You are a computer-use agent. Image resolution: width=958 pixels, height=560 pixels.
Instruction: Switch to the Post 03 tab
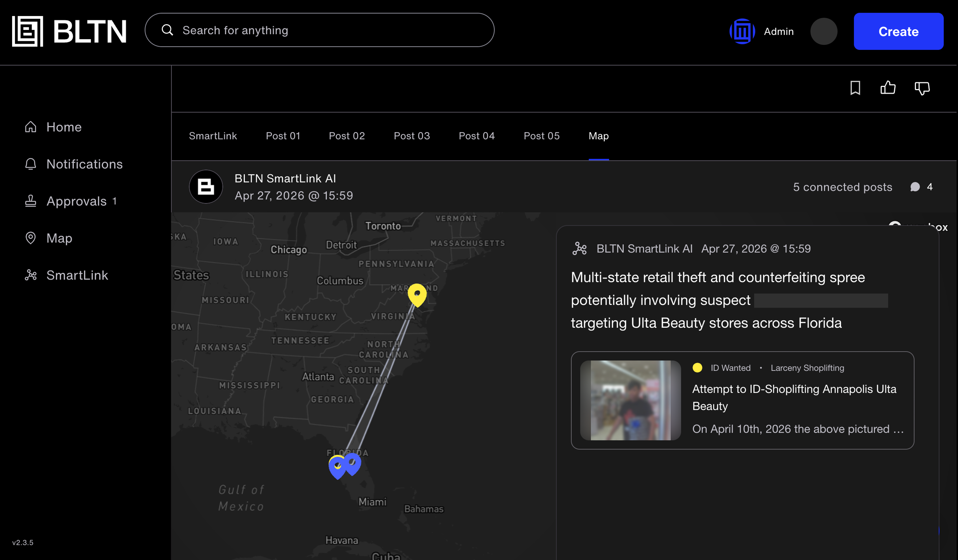pos(412,136)
